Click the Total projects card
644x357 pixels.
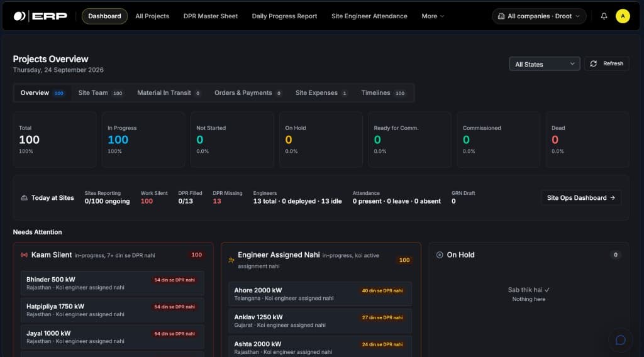pos(55,140)
